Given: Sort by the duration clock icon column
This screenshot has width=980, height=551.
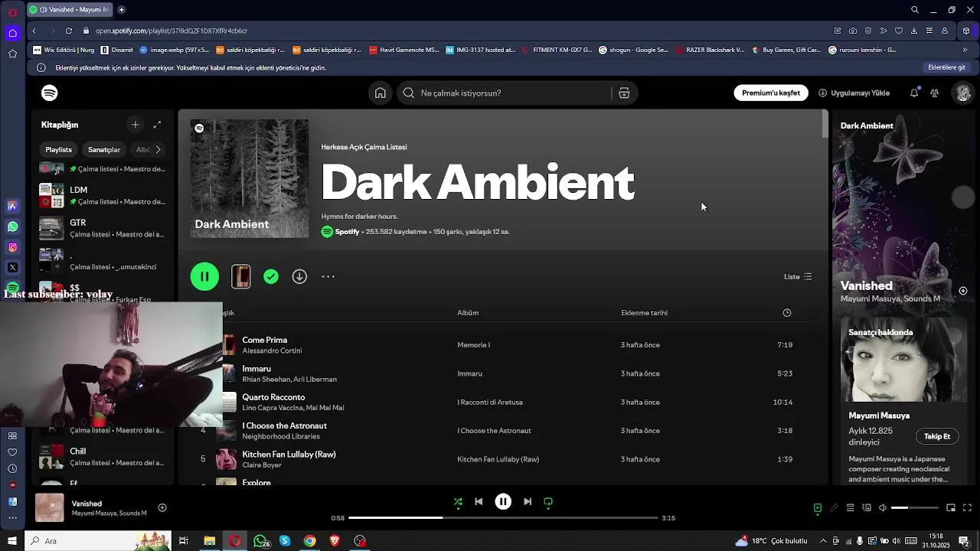Looking at the screenshot, I should (787, 312).
